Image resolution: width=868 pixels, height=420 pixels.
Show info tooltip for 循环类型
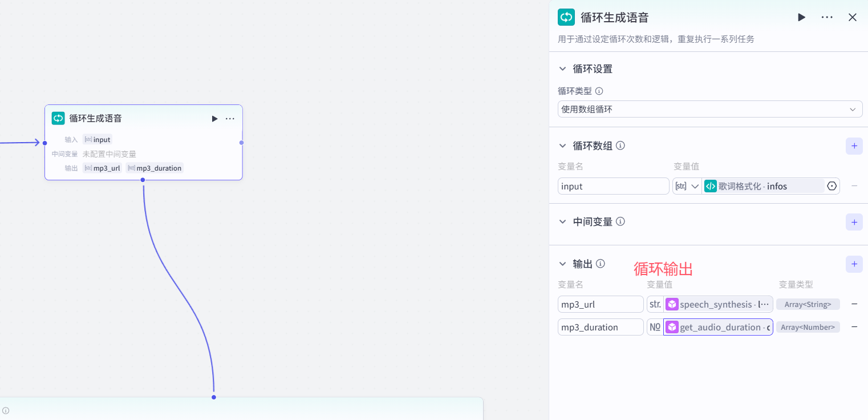(599, 91)
